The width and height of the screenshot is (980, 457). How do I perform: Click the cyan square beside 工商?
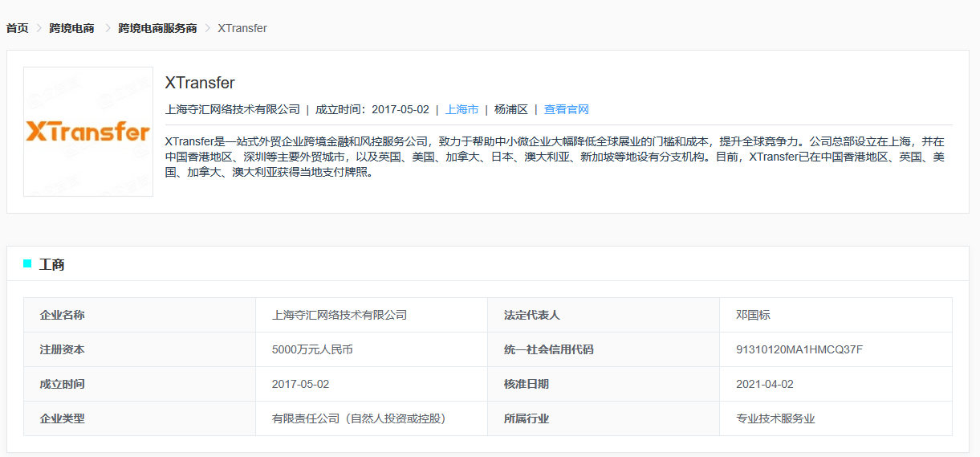point(27,263)
